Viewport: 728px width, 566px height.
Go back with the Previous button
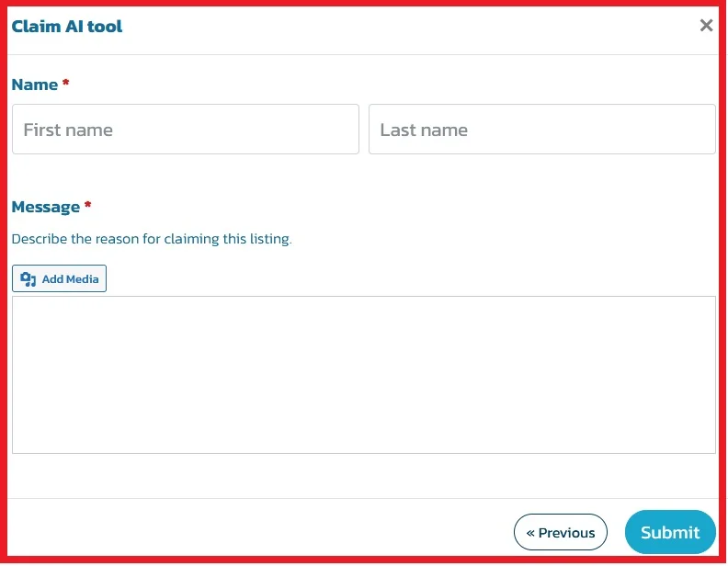(x=560, y=533)
